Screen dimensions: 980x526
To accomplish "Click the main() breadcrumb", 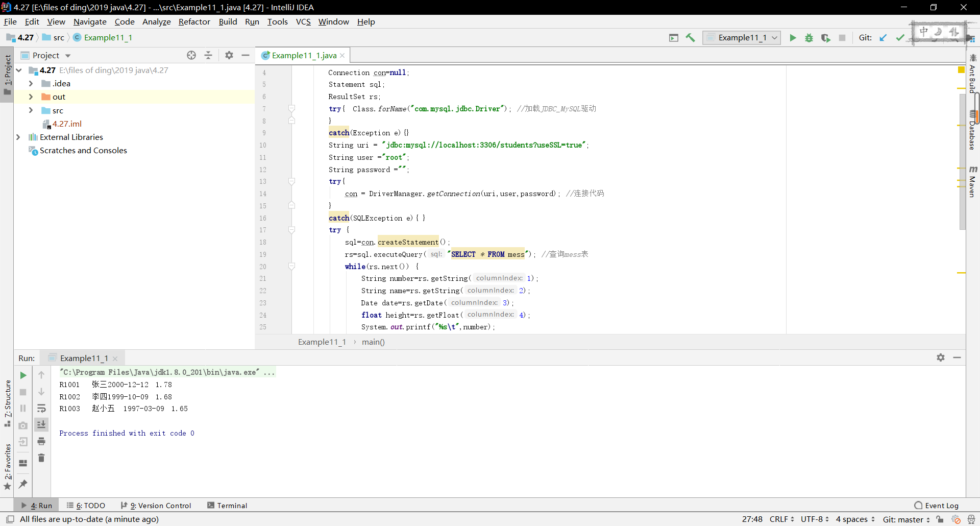I will 373,342.
